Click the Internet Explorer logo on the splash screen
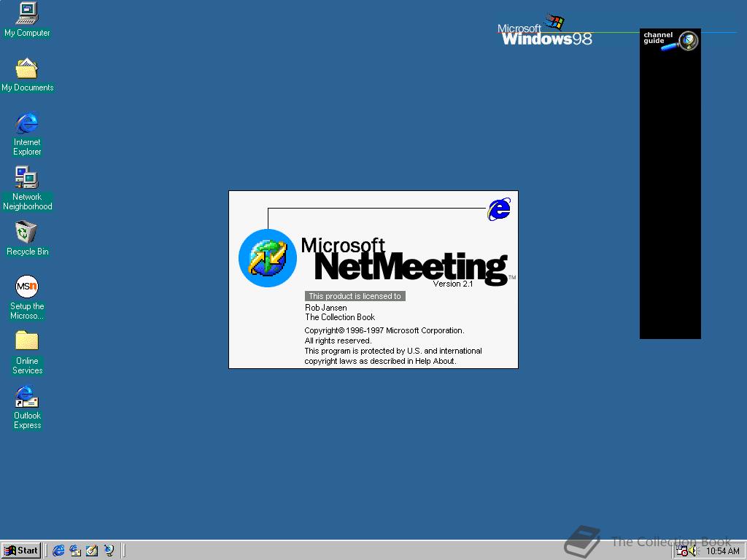This screenshot has width=747, height=560. click(498, 209)
